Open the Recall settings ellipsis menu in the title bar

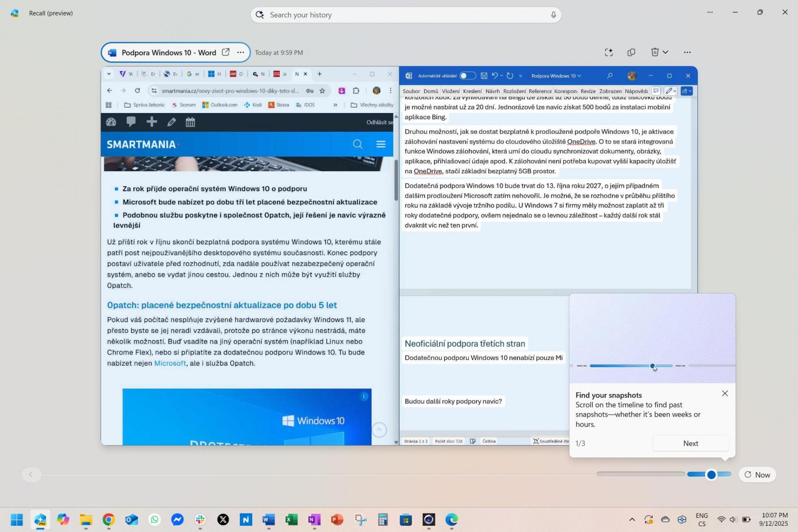(710, 12)
